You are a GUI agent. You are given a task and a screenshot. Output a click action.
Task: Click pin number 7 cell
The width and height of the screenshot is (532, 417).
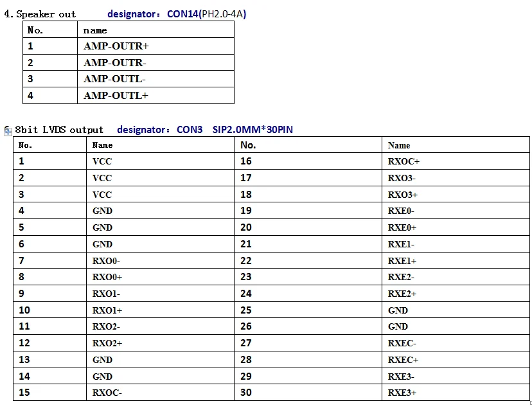pos(50,261)
